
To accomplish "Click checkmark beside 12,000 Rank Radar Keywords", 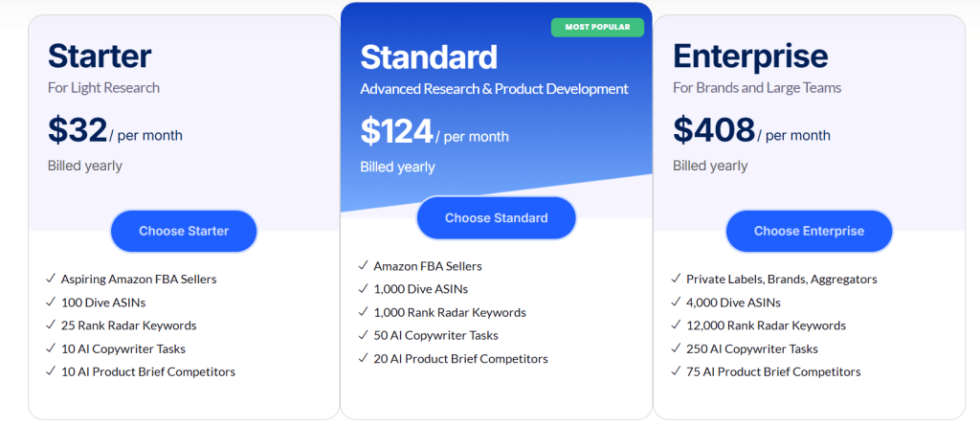I will click(x=677, y=325).
